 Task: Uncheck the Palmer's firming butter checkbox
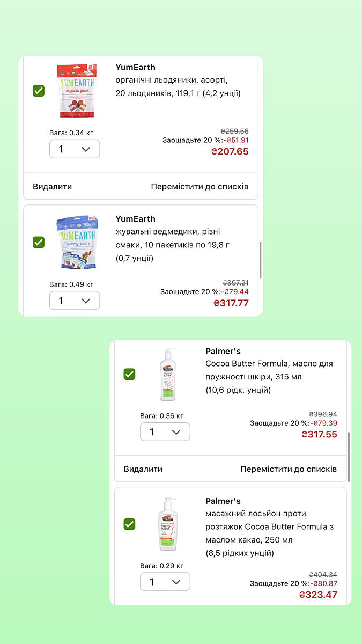point(129,374)
